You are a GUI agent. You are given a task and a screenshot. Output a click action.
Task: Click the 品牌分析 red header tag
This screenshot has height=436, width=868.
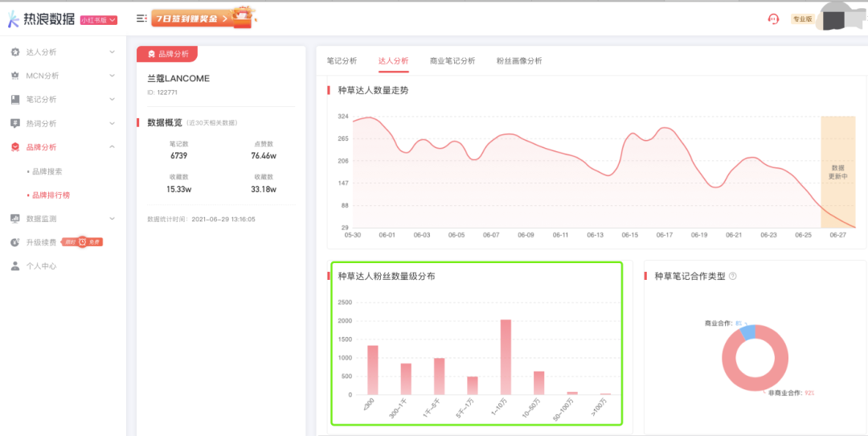pyautogui.click(x=167, y=54)
